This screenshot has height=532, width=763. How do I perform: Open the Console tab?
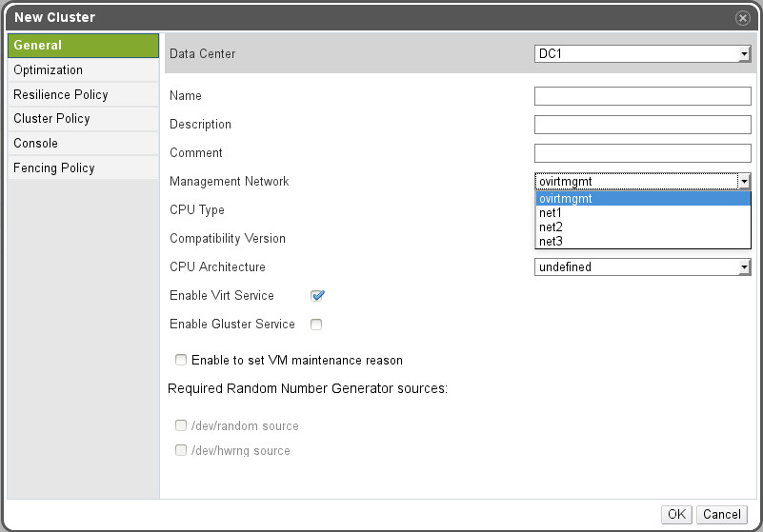pyautogui.click(x=36, y=144)
